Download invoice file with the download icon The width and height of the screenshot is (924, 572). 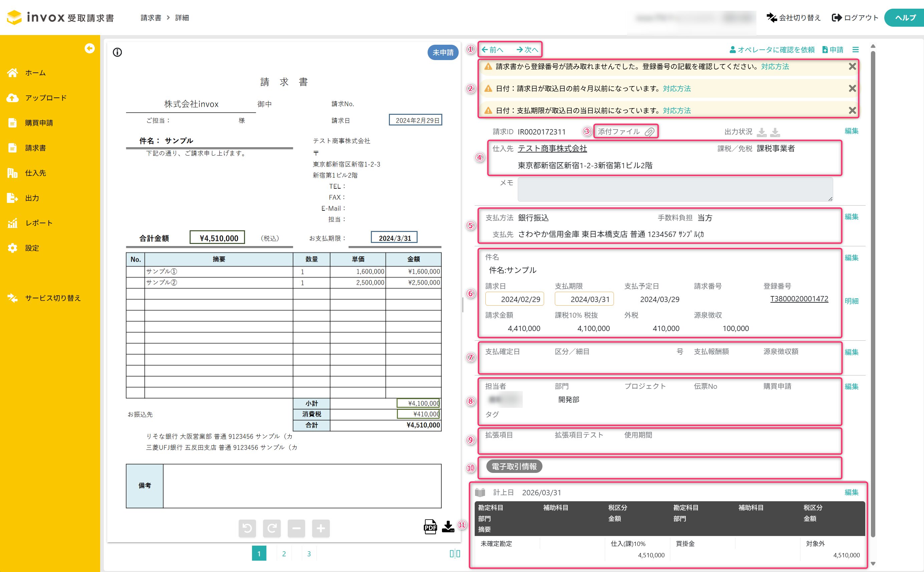(x=448, y=527)
